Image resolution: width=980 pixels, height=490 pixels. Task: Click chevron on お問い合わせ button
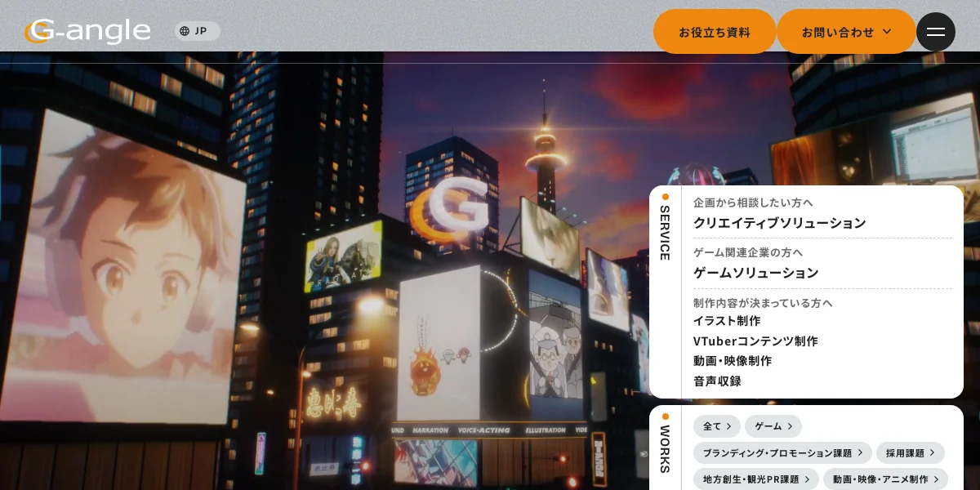click(x=887, y=32)
